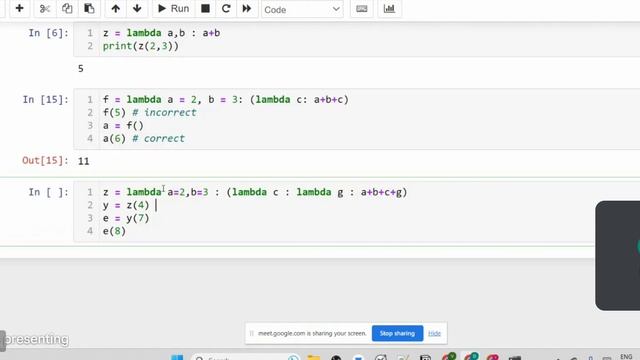Viewport: 640px width, 360px height.
Task: Click the ENG language indicator in tray
Action: (626, 357)
